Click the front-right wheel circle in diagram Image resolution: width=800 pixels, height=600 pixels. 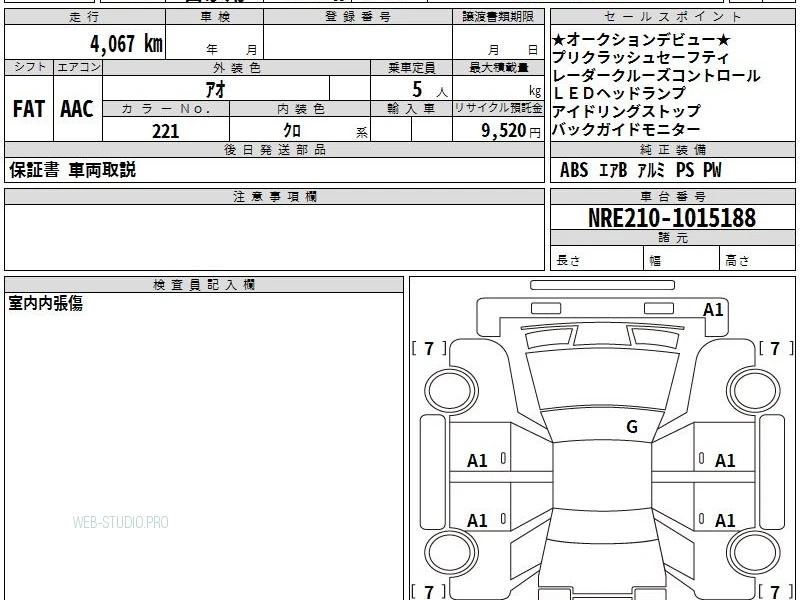pos(754,391)
